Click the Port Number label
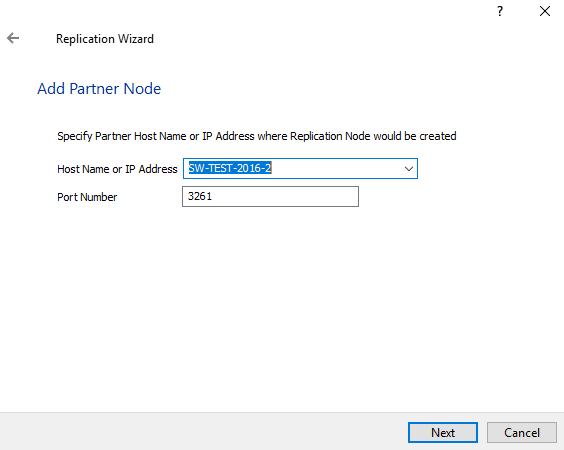Viewport: 564px width, 450px height. [87, 197]
